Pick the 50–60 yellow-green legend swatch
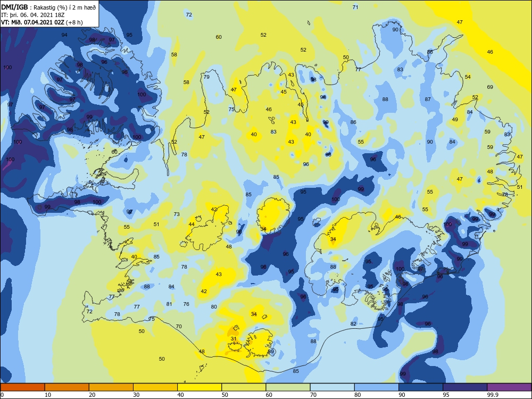Image resolution: width=532 pixels, height=399 pixels. pos(244,387)
